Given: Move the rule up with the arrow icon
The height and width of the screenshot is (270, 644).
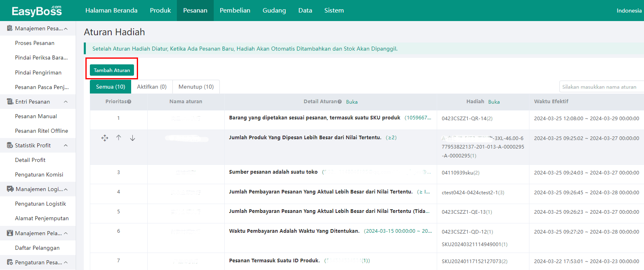Looking at the screenshot, I should point(119,138).
